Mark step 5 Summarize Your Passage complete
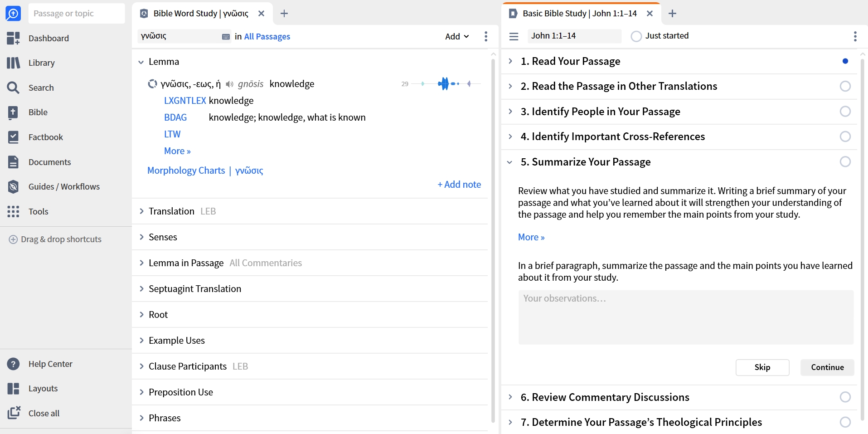This screenshot has width=868, height=434. 845,162
